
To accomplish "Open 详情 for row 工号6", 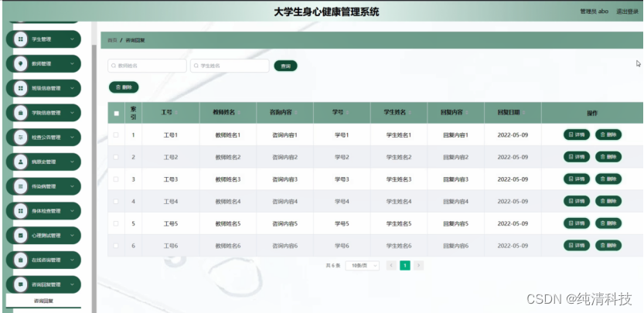I will (x=577, y=246).
